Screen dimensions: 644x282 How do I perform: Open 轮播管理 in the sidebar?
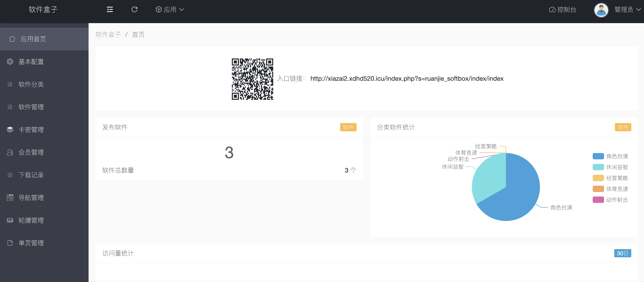coord(44,220)
